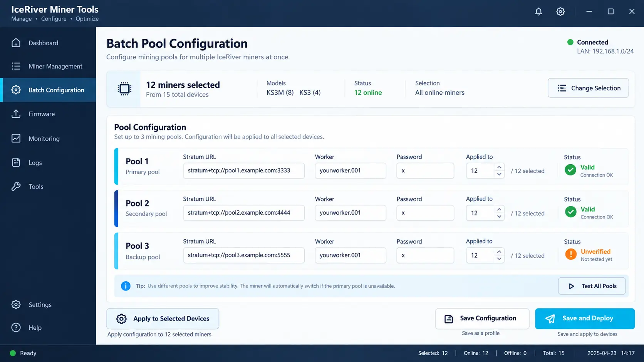Image resolution: width=644 pixels, height=362 pixels.
Task: Open Logs from the sidebar
Action: (48, 162)
